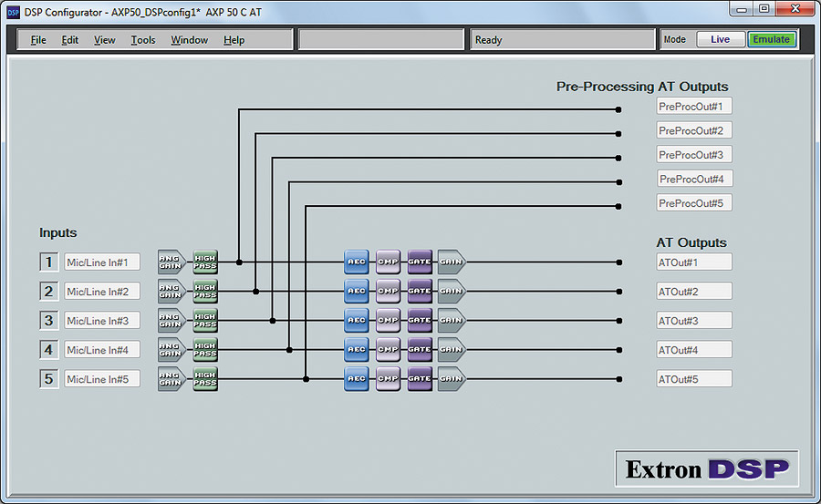Open the HIGH PASS filter on input 5

click(x=205, y=379)
